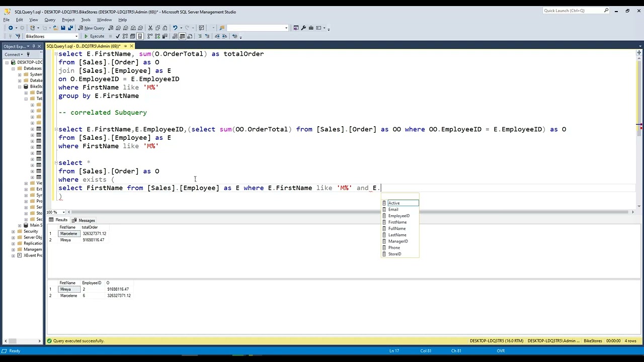Open the Window menu

pyautogui.click(x=104, y=20)
